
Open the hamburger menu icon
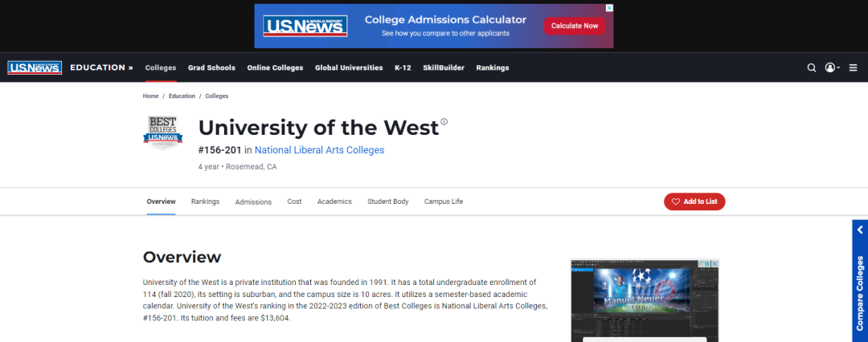(852, 68)
